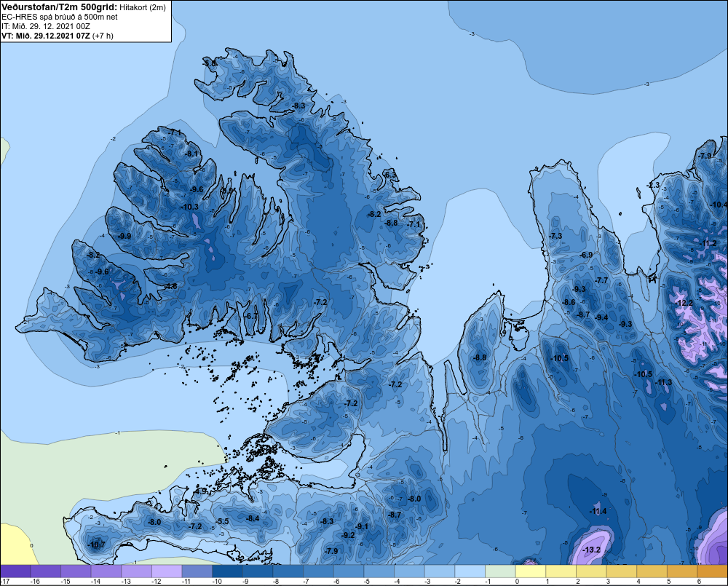Click the -6.9 temperature label
Screen dimensions: 728x586
point(586,255)
